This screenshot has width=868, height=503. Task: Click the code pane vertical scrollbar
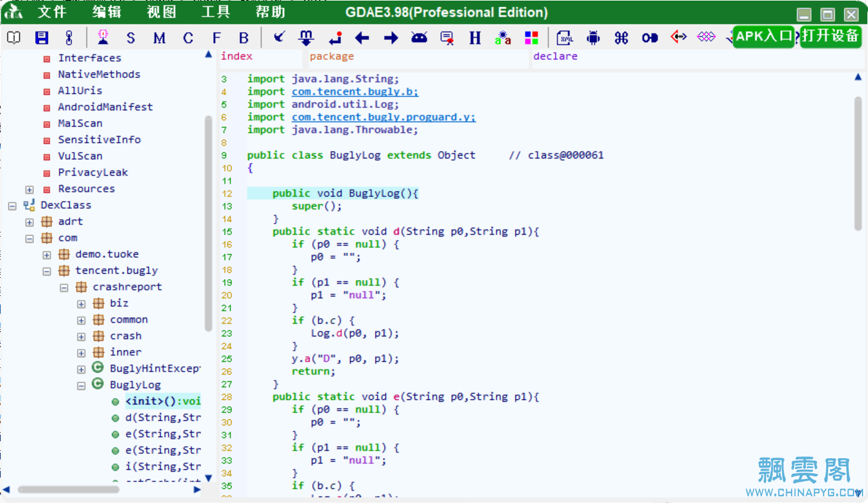(858, 163)
